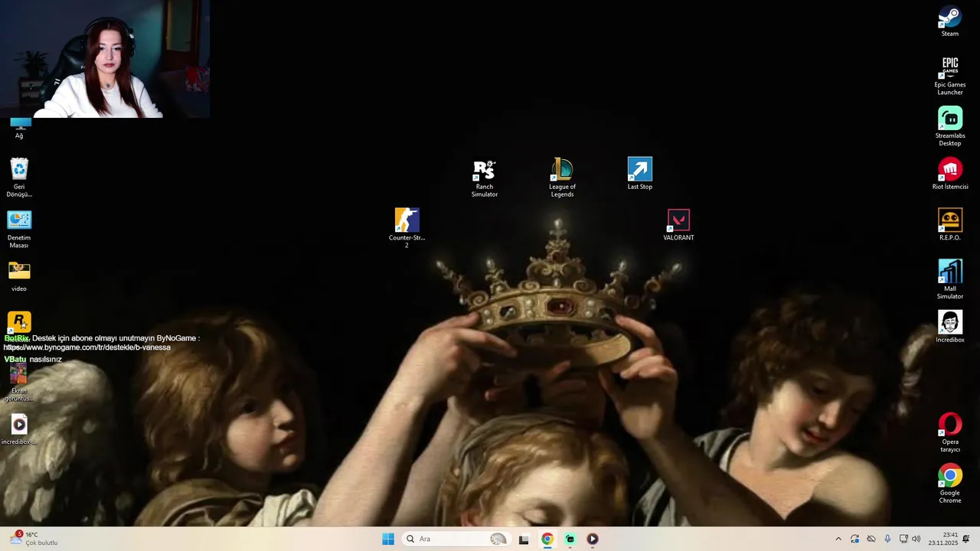980x551 pixels.
Task: Click the microphone tray icon
Action: click(887, 539)
